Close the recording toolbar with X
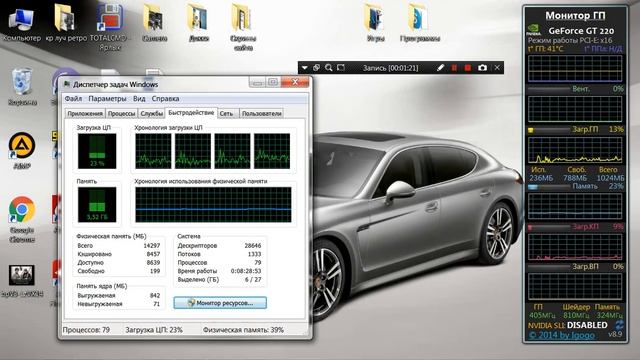 pos(497,68)
